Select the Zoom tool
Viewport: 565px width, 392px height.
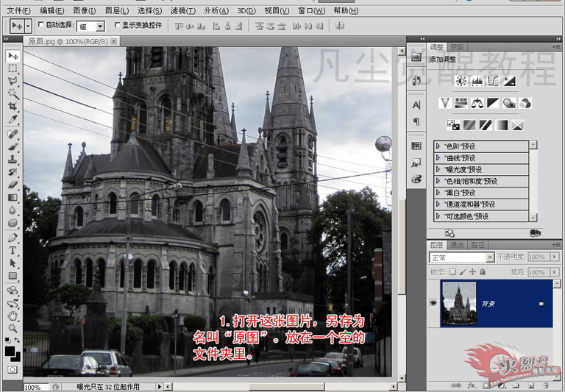pos(13,328)
